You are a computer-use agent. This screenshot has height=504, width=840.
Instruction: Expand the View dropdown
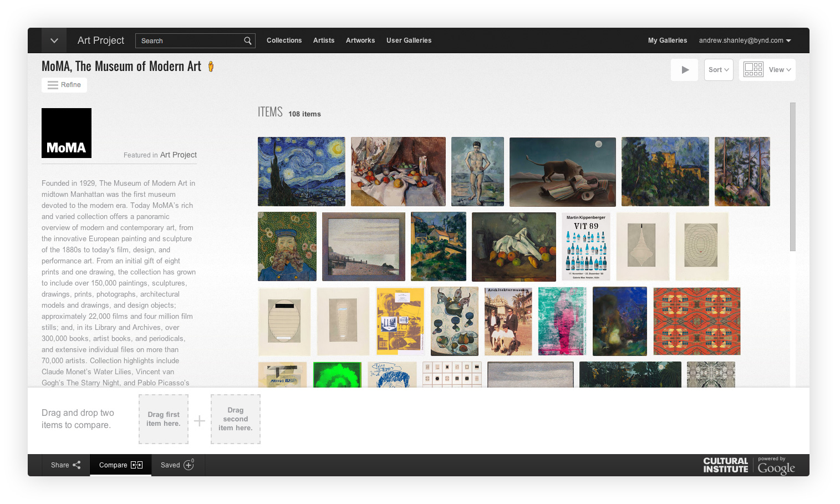pyautogui.click(x=780, y=70)
